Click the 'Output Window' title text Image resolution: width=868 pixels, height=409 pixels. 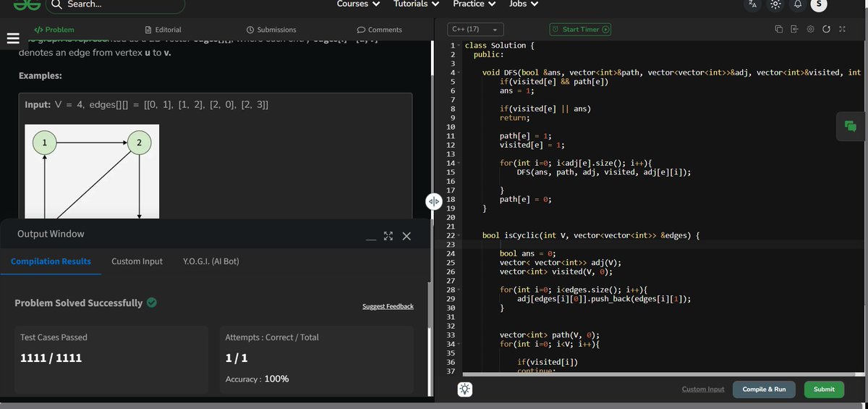(x=51, y=234)
